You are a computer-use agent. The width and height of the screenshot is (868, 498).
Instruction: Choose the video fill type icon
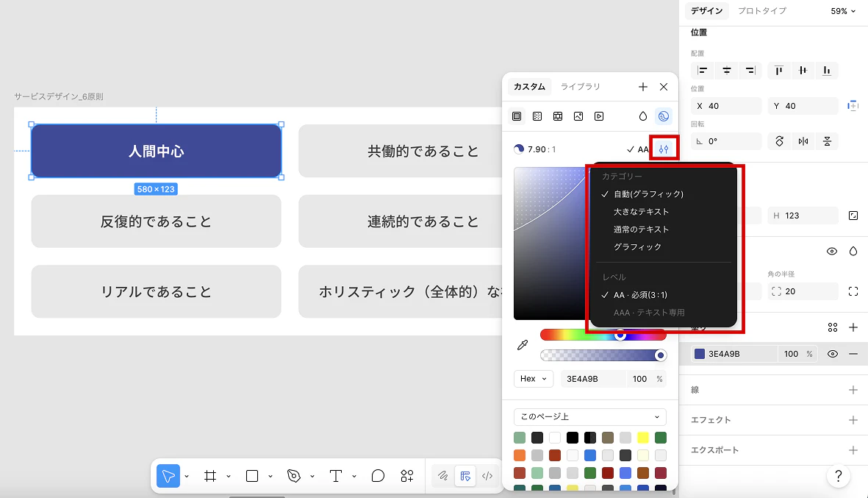pos(599,116)
